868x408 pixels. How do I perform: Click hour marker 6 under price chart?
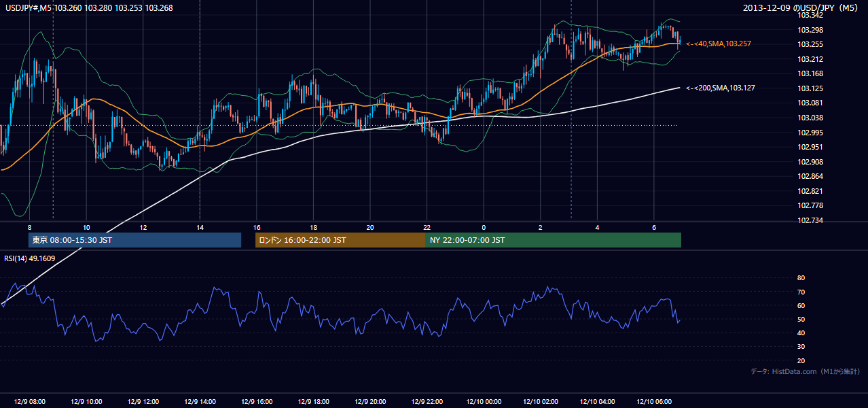tap(654, 227)
